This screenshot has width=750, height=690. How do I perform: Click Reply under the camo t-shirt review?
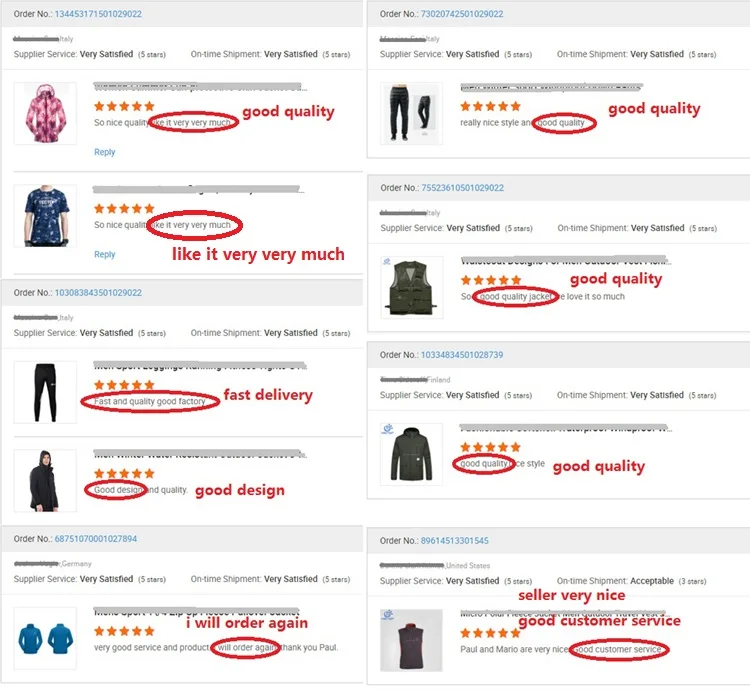[105, 254]
